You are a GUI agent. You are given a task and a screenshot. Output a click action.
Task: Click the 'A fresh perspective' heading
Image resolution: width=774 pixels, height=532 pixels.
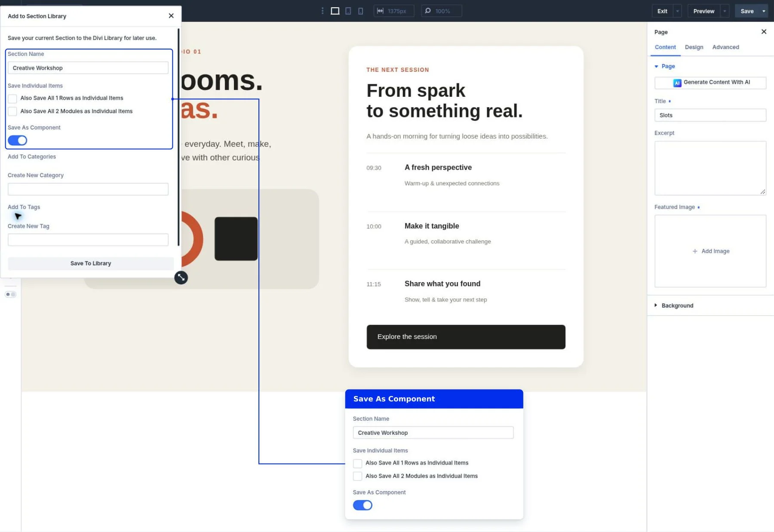click(438, 167)
